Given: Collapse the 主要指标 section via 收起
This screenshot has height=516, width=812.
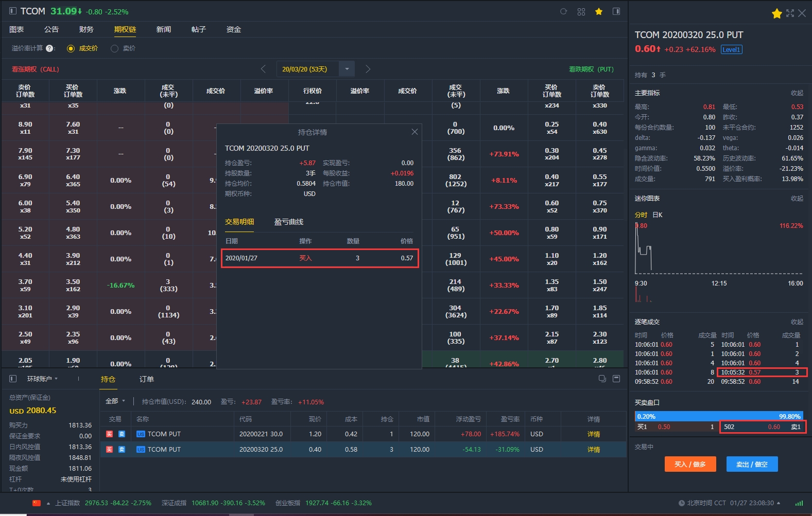Looking at the screenshot, I should click(797, 93).
